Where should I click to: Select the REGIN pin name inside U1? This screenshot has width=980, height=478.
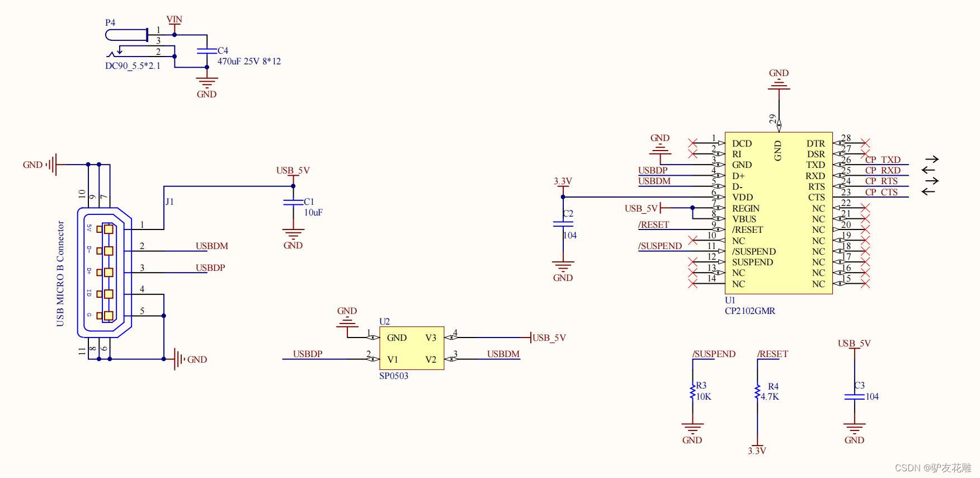pyautogui.click(x=746, y=208)
